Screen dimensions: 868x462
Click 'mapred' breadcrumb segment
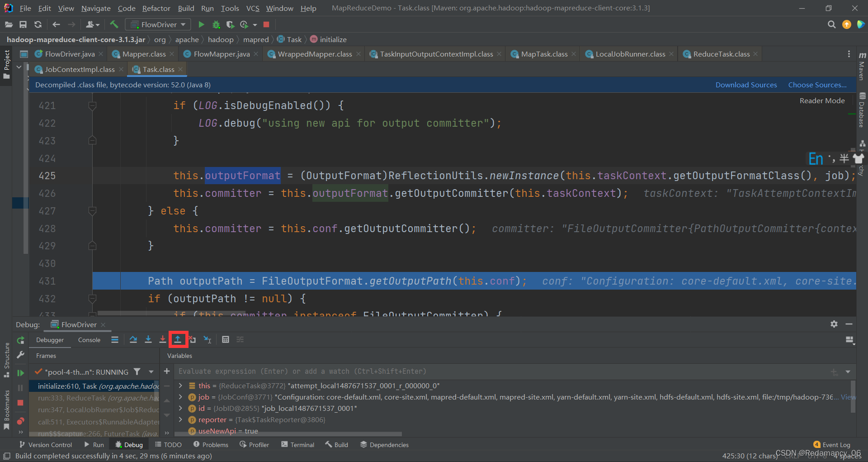(256, 40)
